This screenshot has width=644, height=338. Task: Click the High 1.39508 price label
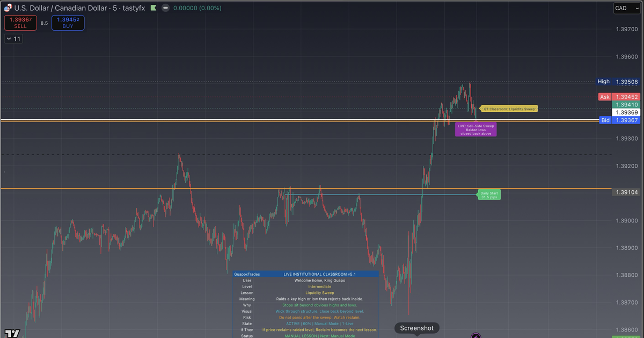point(618,82)
